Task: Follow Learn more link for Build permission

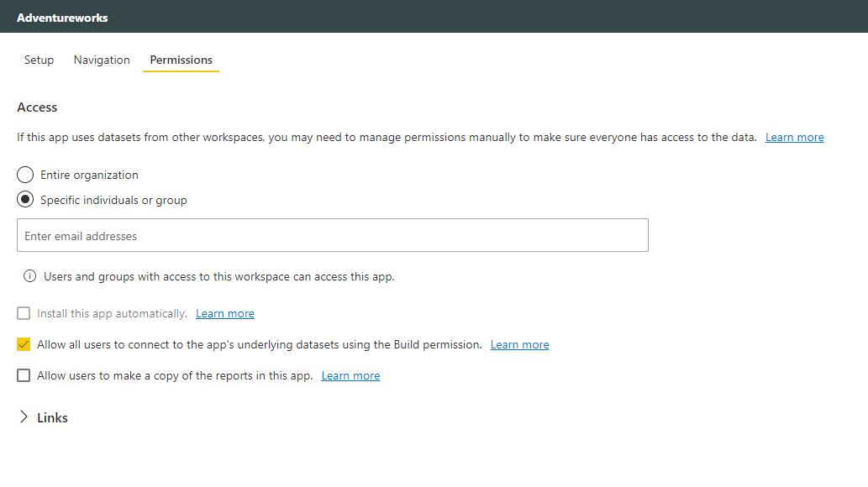Action: 519,344
